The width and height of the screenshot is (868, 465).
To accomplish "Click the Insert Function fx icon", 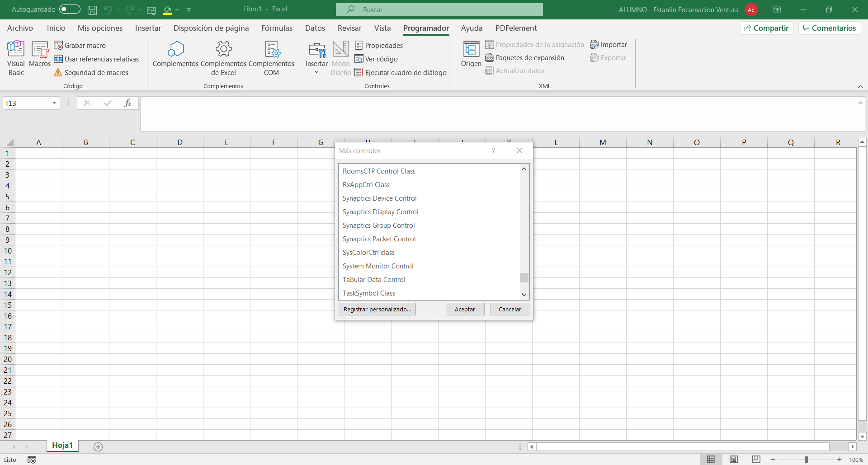I will tap(127, 103).
